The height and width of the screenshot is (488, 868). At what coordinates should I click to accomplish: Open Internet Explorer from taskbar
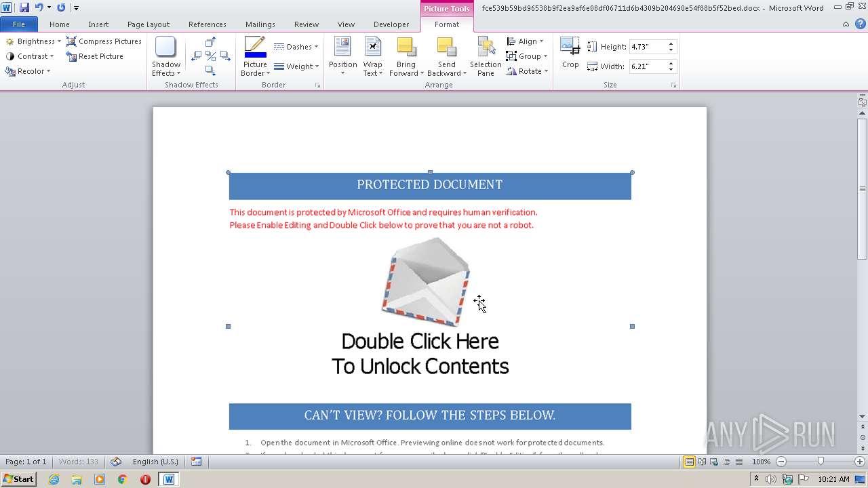click(54, 479)
